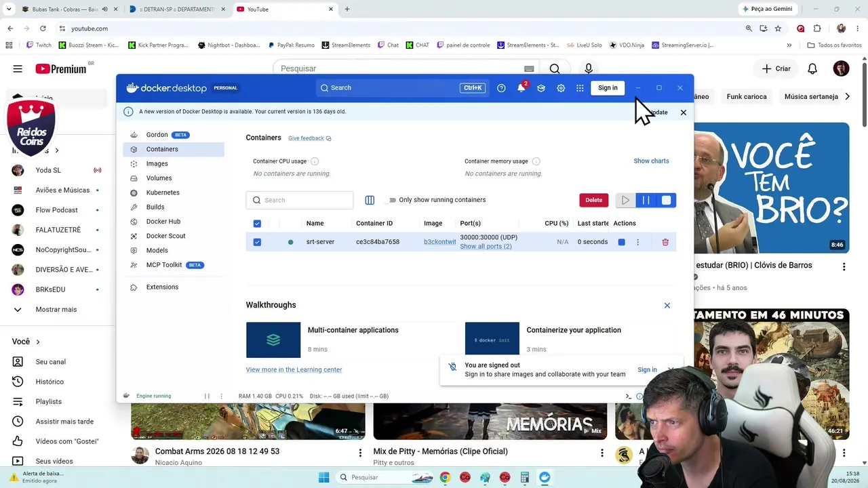Delete srt-server with the trash icon
Image resolution: width=868 pixels, height=488 pixels.
point(665,242)
